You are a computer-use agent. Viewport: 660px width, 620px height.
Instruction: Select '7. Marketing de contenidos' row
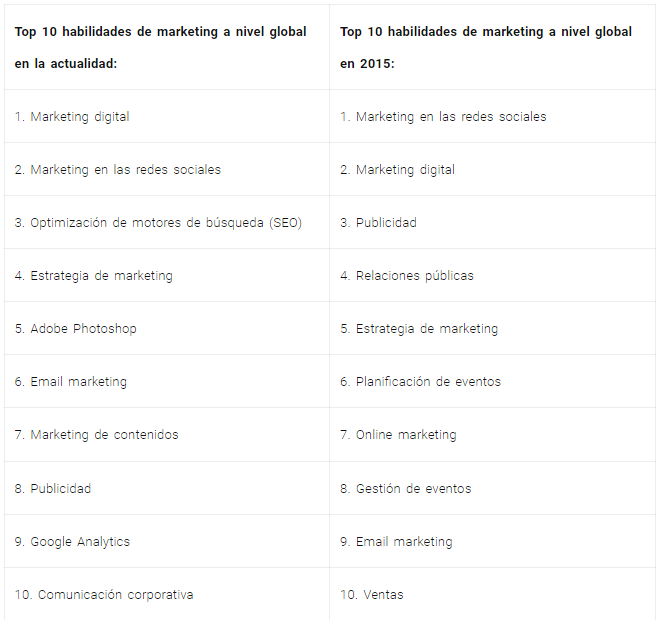167,434
